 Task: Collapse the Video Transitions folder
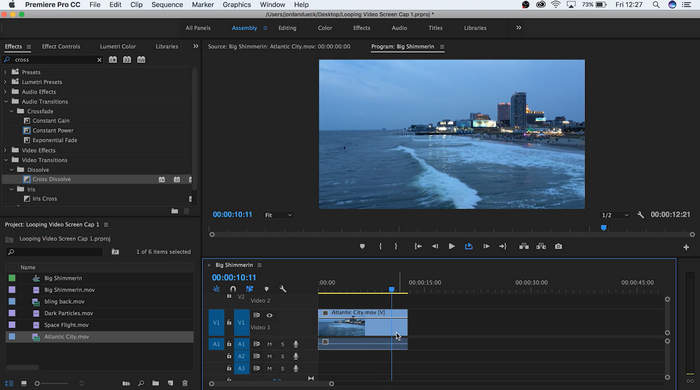(6, 160)
